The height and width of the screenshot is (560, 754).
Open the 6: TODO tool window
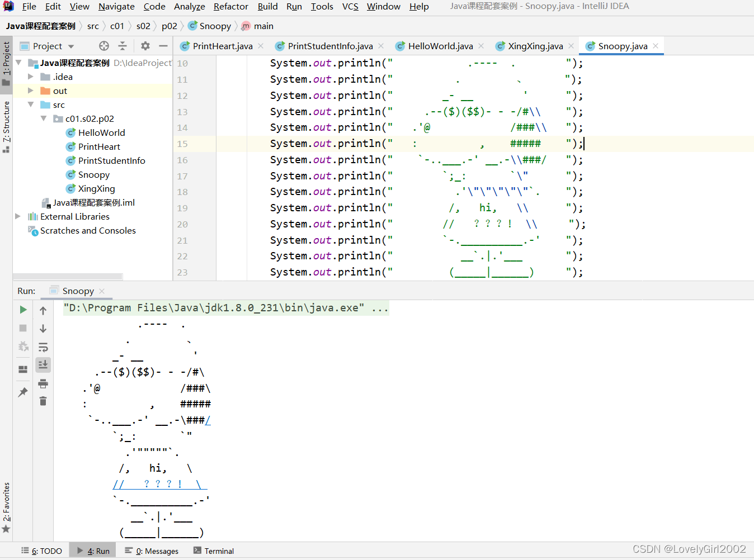42,550
